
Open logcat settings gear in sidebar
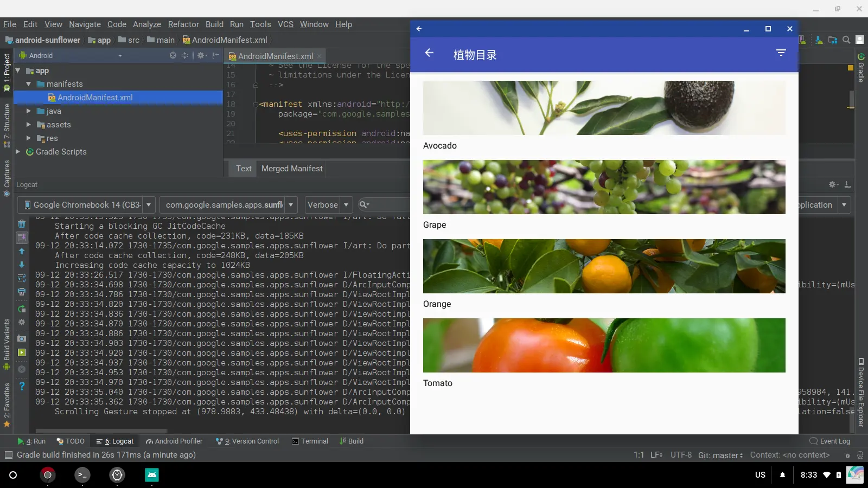pos(22,323)
